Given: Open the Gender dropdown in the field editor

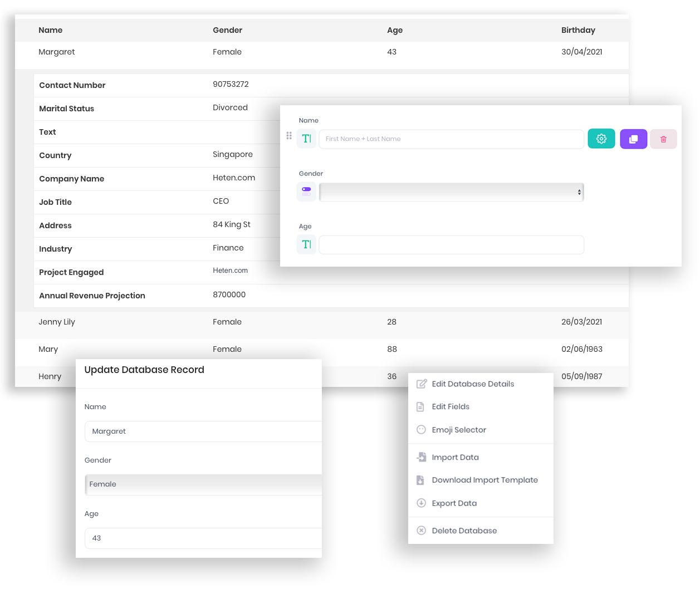Looking at the screenshot, I should [x=451, y=192].
